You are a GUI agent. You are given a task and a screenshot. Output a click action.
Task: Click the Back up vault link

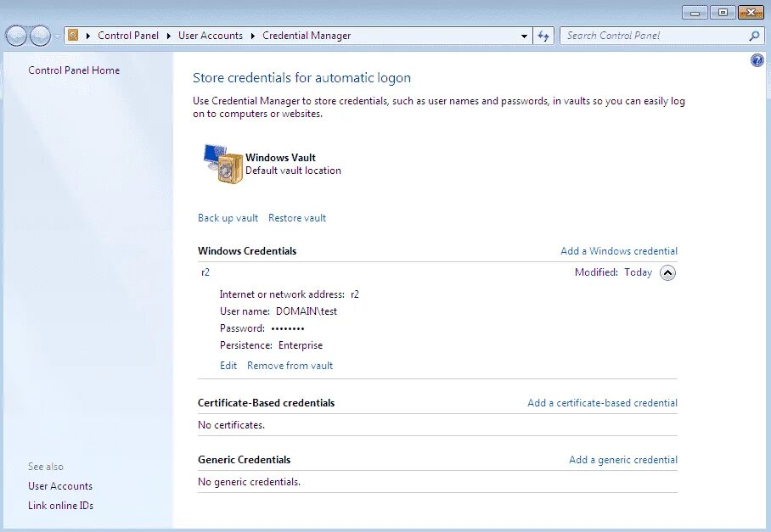pyautogui.click(x=228, y=218)
